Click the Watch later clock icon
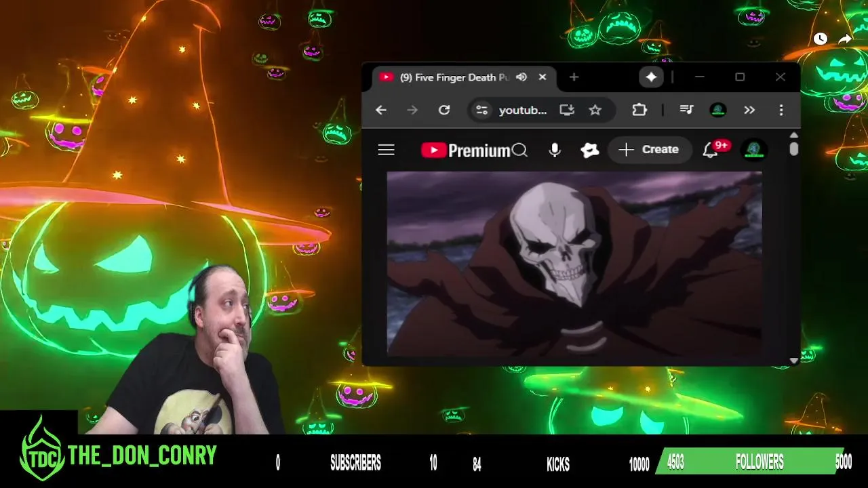Viewport: 868px width, 488px height. point(821,39)
